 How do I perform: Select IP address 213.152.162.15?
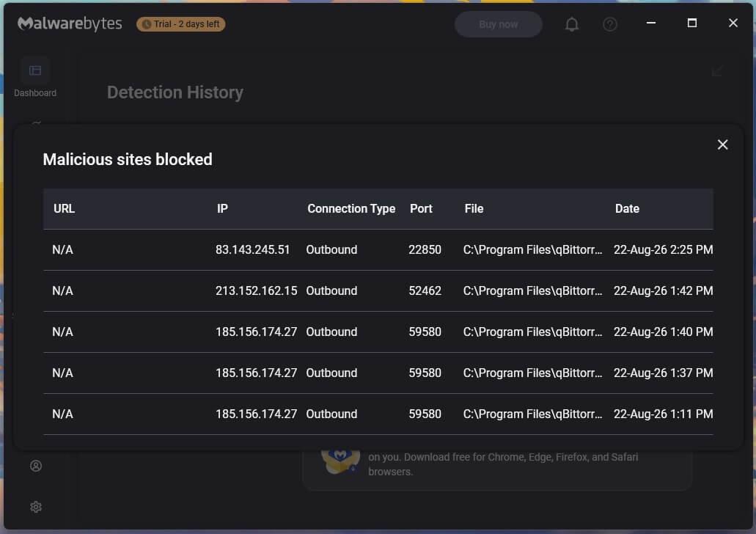pos(257,291)
